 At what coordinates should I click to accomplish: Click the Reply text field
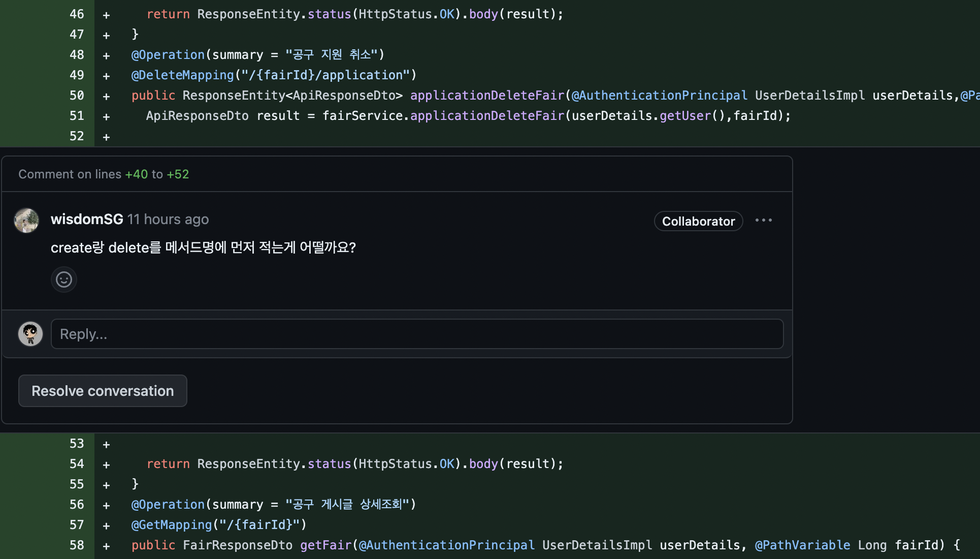coord(417,334)
